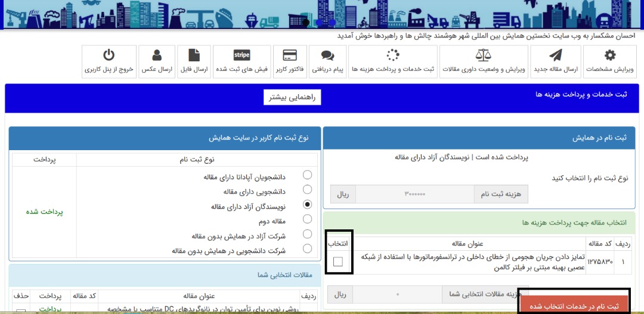
Task: Select مقاله دوم registration type
Action: point(307,219)
